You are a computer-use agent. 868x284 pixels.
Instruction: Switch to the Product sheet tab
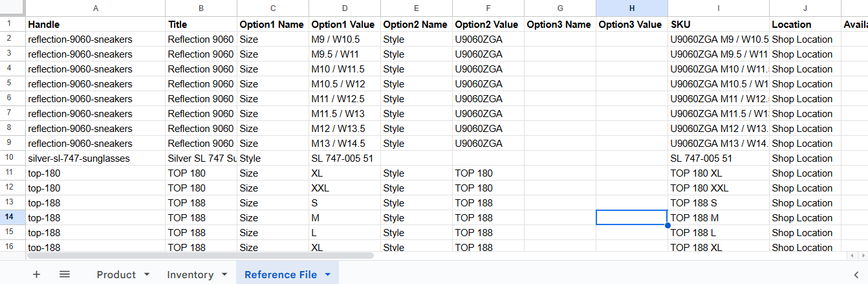pos(116,275)
